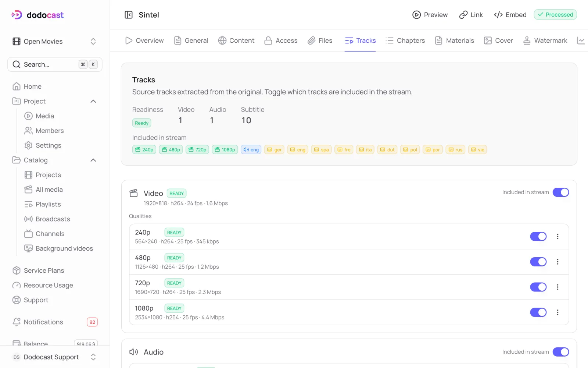
Task: Click the Members people icon
Action: coord(28,131)
